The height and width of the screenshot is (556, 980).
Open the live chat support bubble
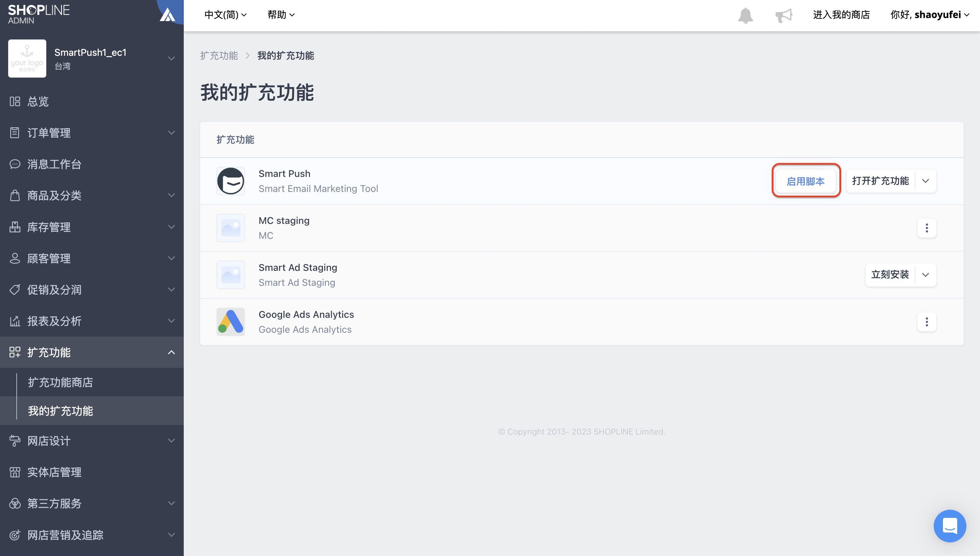pos(949,525)
